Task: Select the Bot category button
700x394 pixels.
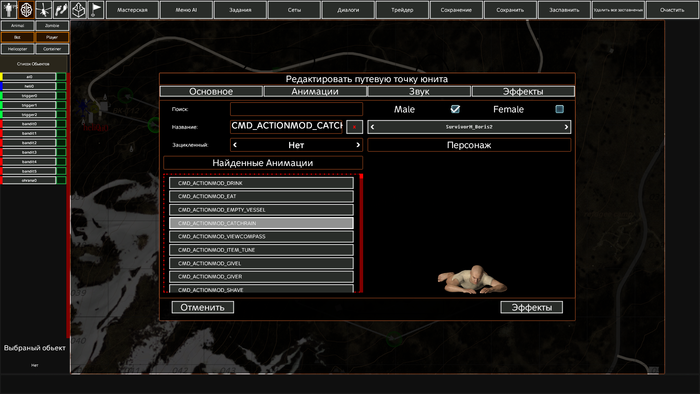Action: click(17, 37)
